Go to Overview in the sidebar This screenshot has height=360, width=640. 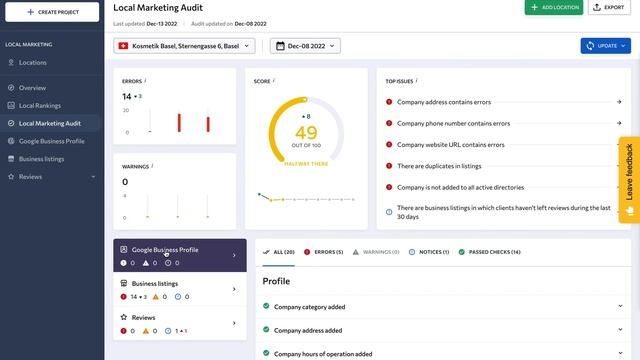point(32,88)
